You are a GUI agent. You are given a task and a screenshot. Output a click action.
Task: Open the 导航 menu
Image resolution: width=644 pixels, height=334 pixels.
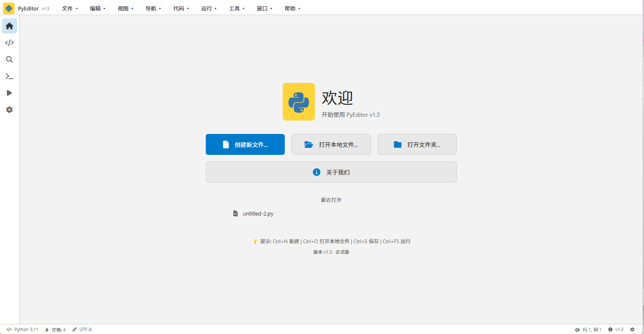click(x=153, y=8)
